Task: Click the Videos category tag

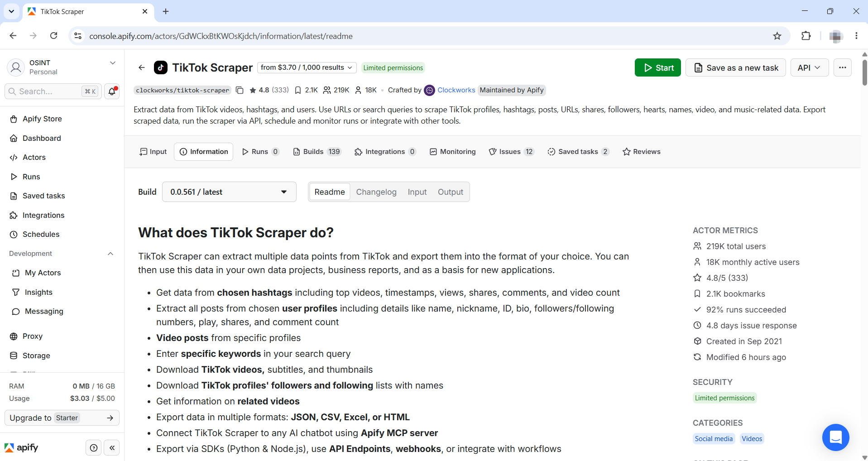Action: [752, 439]
